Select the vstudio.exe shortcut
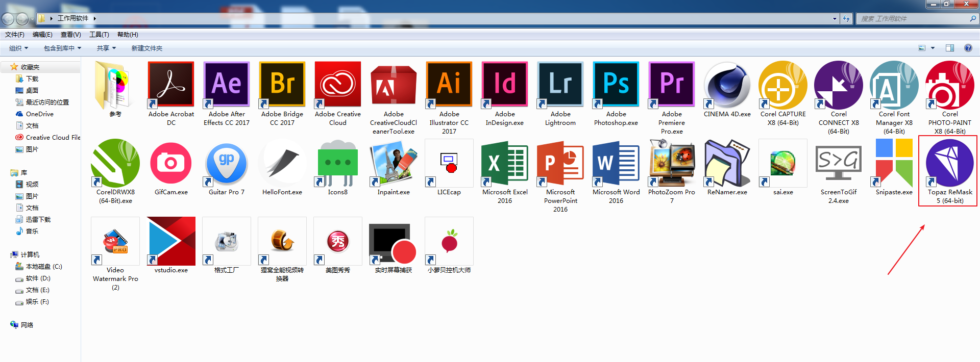The height and width of the screenshot is (362, 980). tap(171, 241)
